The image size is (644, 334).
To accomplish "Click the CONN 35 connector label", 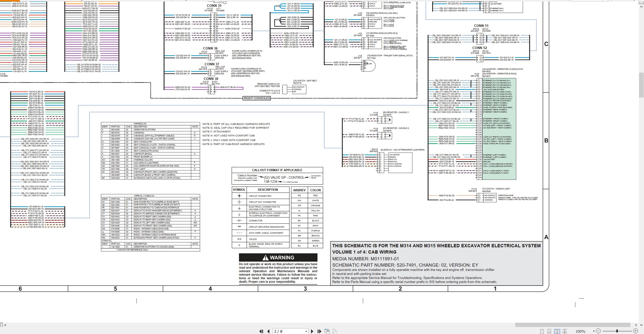I will [214, 6].
